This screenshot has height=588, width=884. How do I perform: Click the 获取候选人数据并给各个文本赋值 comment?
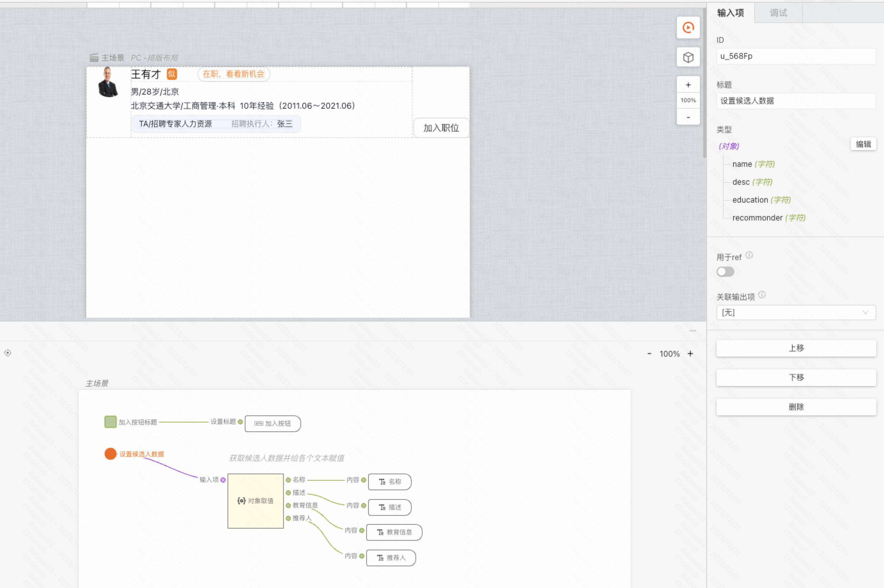(x=287, y=458)
